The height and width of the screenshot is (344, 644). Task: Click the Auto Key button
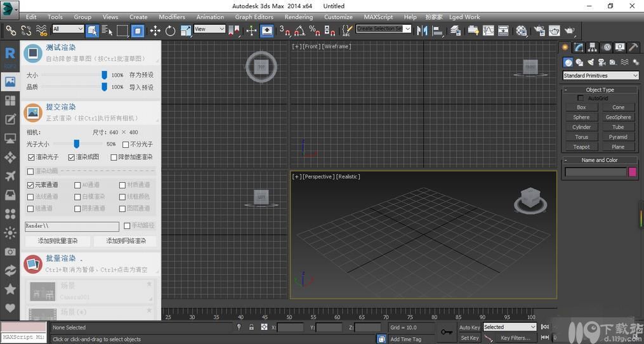[x=470, y=327]
